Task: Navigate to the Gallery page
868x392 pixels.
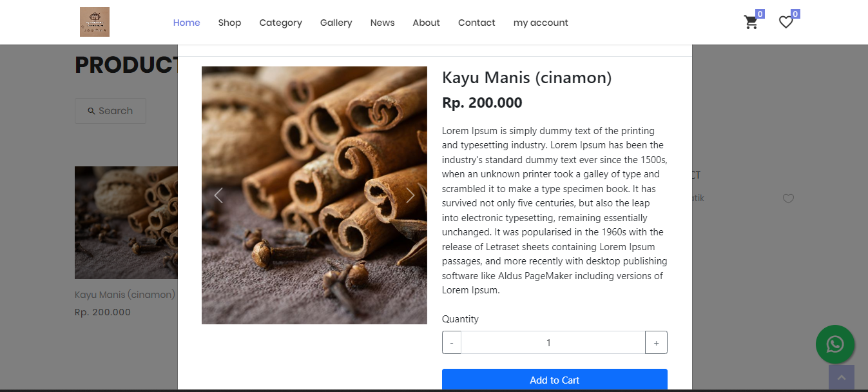Action: tap(336, 23)
